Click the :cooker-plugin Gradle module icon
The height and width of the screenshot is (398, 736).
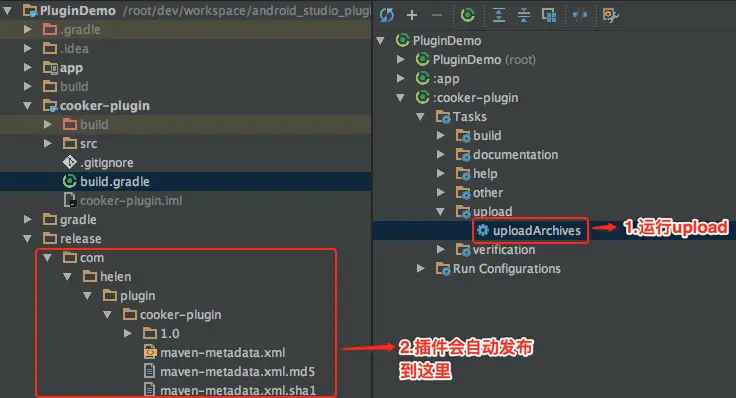coord(422,97)
